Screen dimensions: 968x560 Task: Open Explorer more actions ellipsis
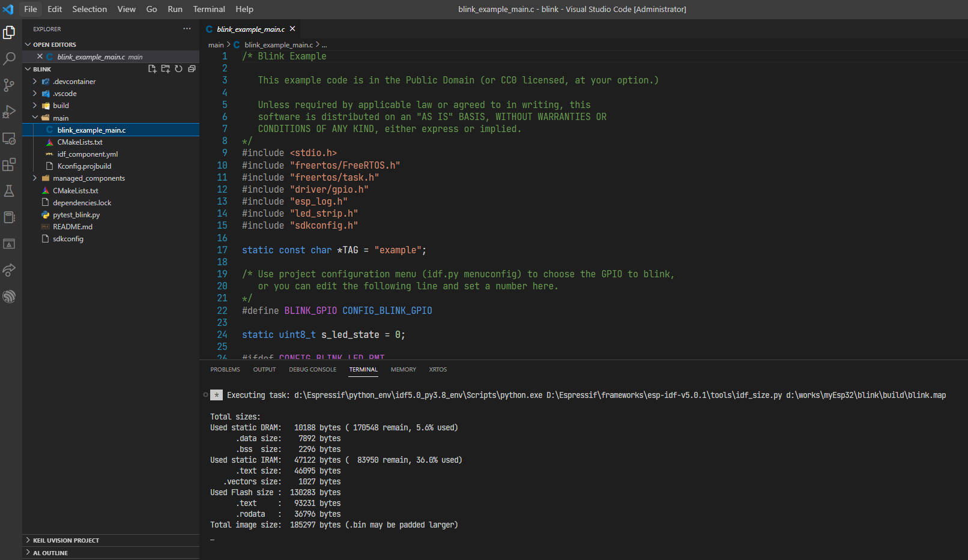coord(187,29)
